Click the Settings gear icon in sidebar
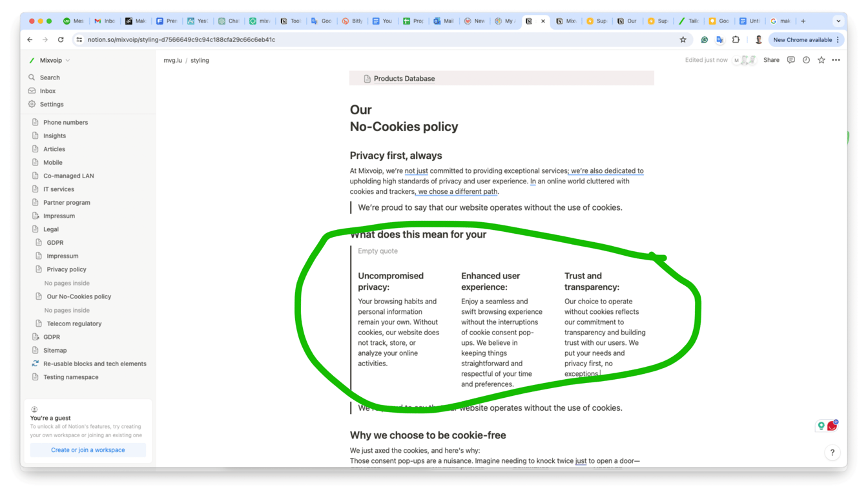868x496 pixels. (x=32, y=104)
